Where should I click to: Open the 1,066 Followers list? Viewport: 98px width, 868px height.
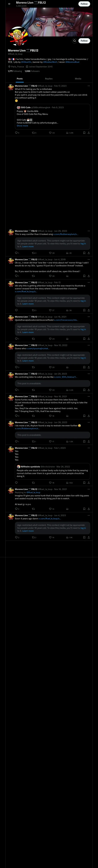click(32, 71)
